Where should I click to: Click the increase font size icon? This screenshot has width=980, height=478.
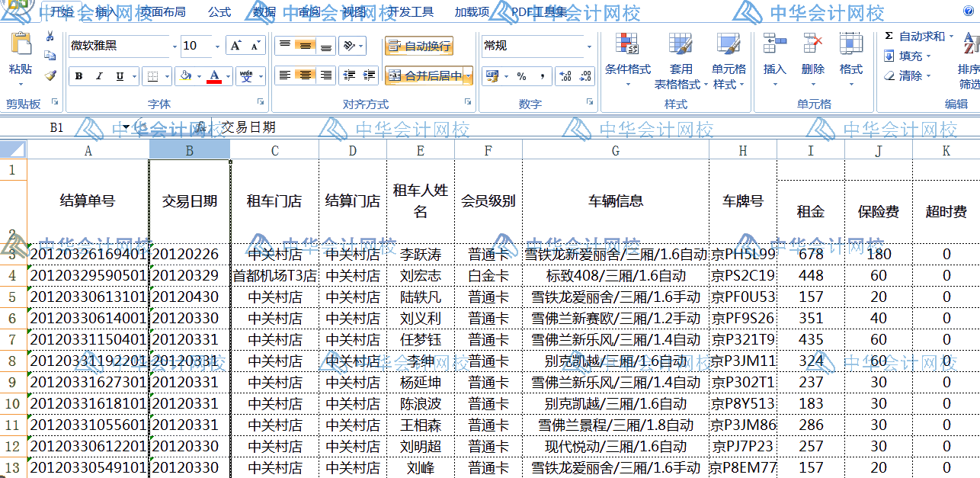point(236,46)
